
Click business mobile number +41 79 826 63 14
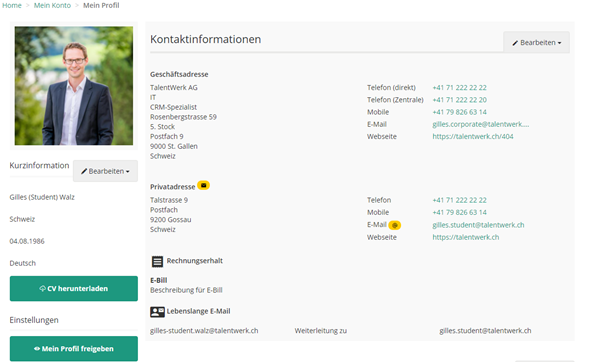tap(459, 112)
